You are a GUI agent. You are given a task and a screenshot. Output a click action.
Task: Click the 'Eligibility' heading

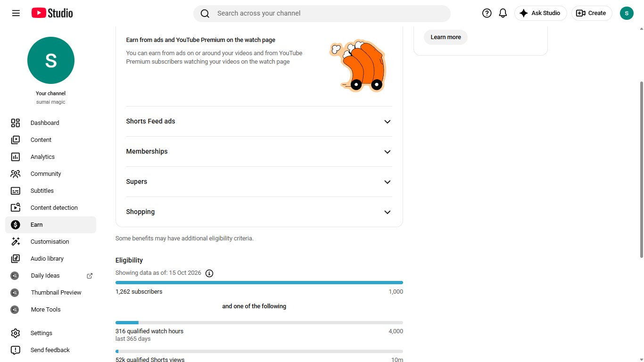(129, 260)
